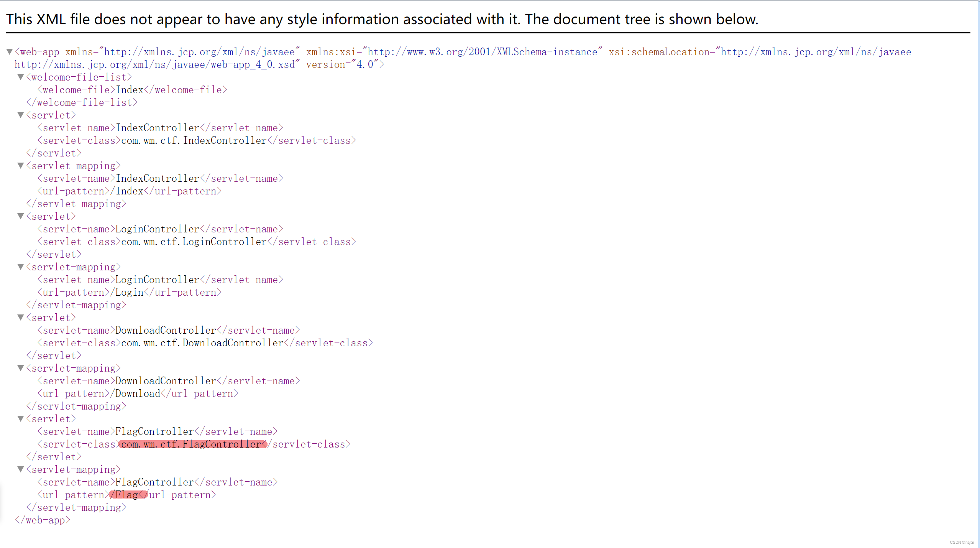
Task: Collapse the servlet node containing LoginController
Action: pyautogui.click(x=21, y=216)
